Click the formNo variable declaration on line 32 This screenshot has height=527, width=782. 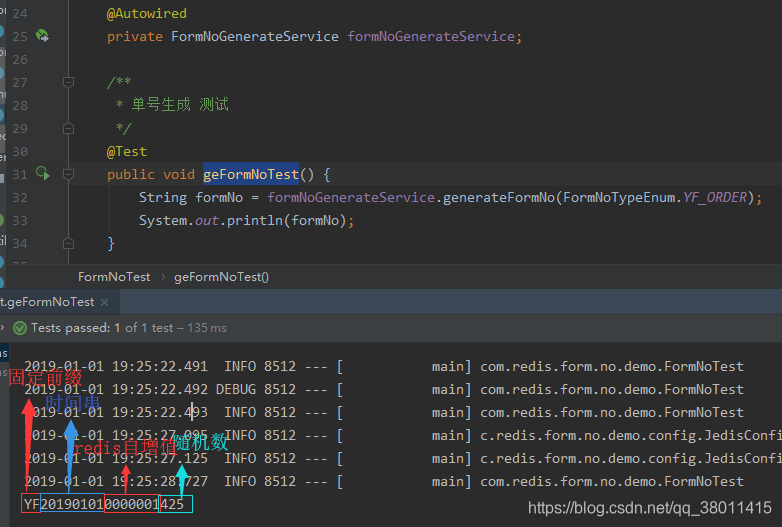coord(219,197)
